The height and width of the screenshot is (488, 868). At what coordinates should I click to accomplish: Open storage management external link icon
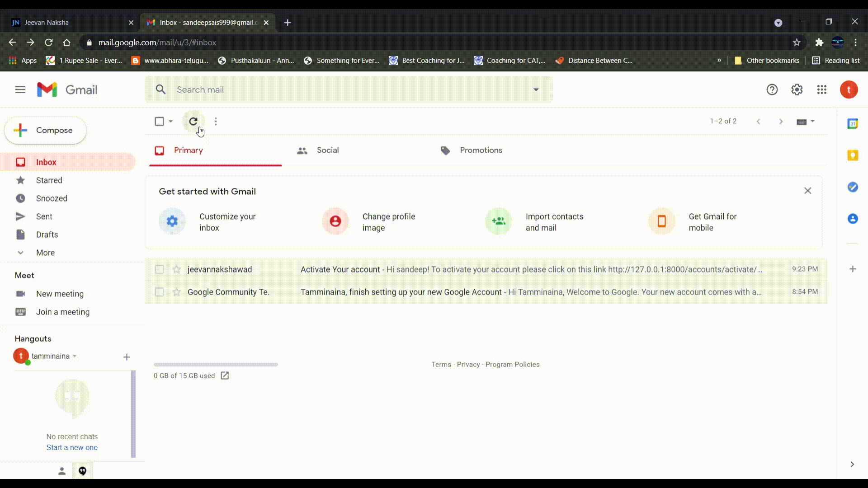coord(225,375)
